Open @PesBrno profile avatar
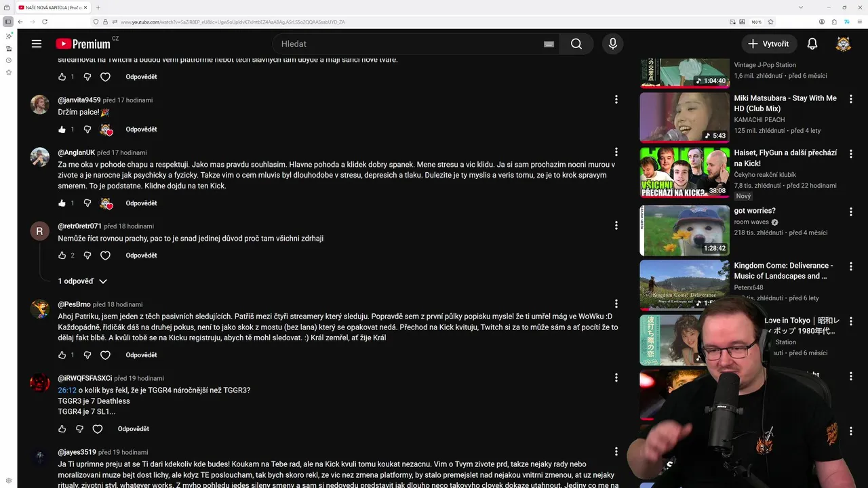 (40, 308)
